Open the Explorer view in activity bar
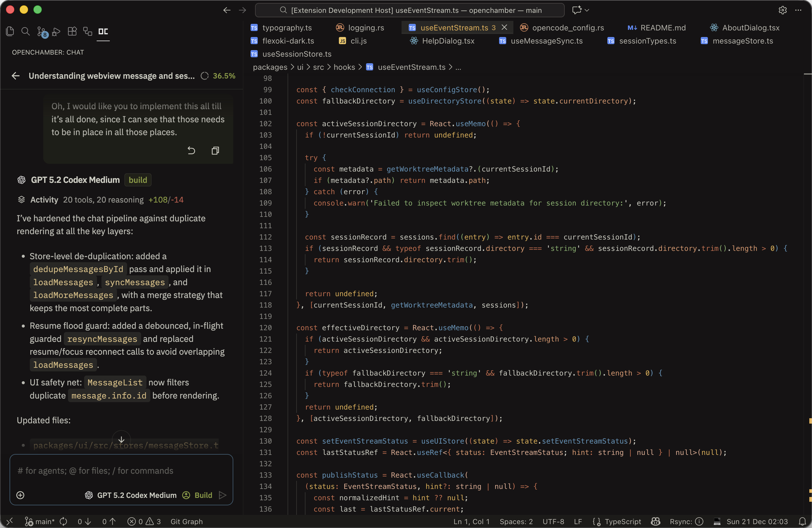Screen dimensions: 812x528 [x=10, y=32]
